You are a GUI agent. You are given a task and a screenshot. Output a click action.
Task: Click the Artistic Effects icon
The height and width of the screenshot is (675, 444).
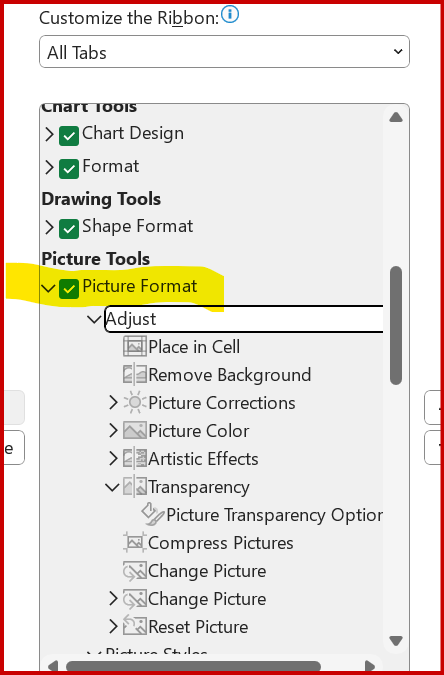tap(135, 459)
